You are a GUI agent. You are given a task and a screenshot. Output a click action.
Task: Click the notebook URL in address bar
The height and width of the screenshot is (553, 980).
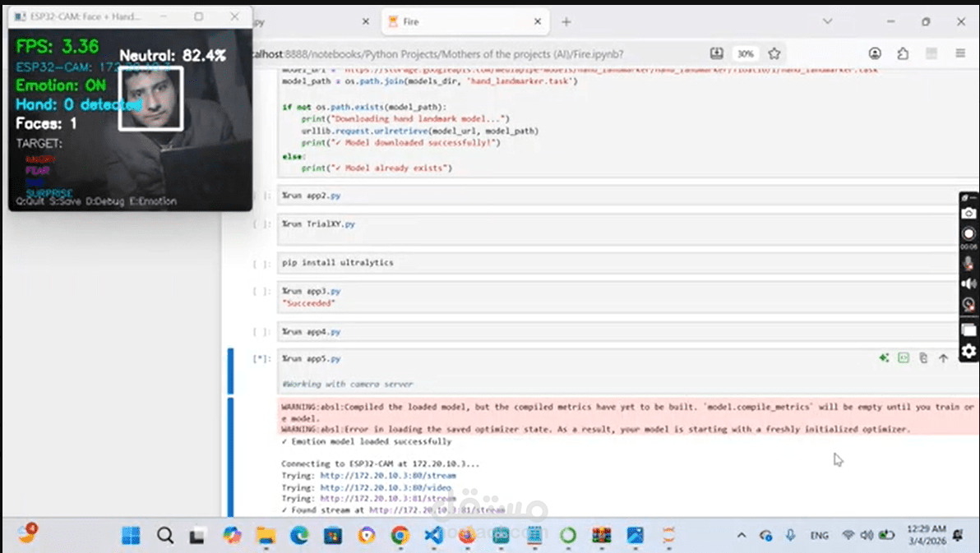point(437,54)
